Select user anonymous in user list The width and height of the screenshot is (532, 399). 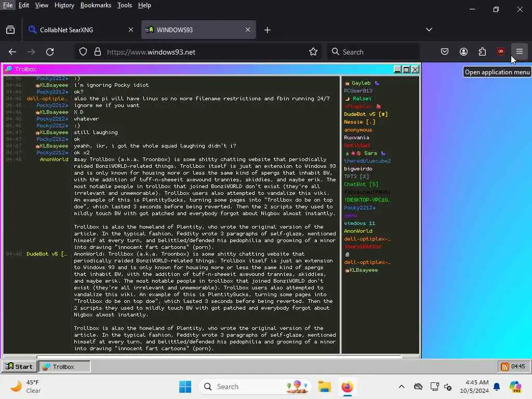pos(358,129)
